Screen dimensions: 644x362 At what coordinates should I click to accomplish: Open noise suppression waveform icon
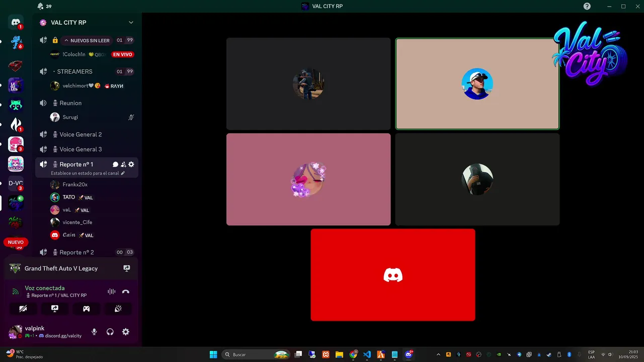[112, 292]
